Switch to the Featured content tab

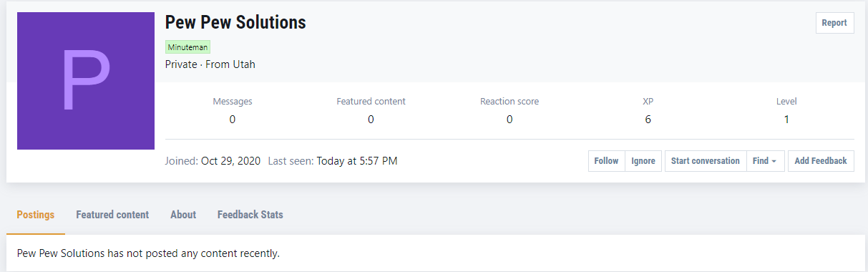click(x=112, y=215)
